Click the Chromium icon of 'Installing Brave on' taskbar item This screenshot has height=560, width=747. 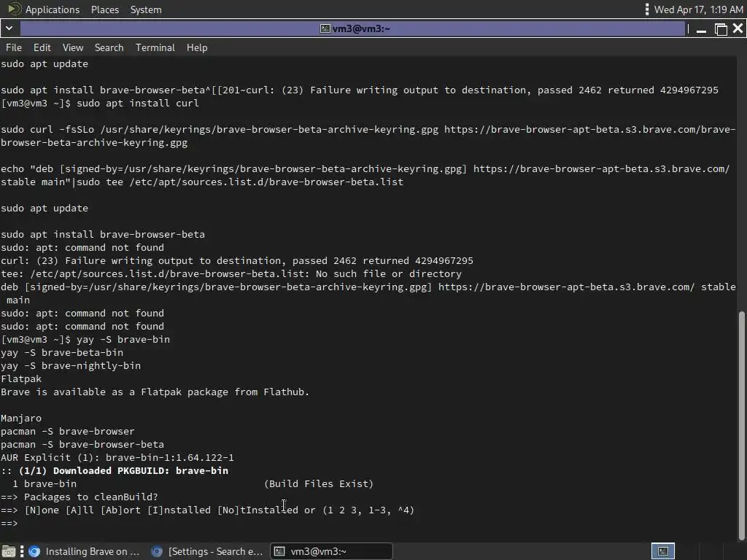pos(34,551)
